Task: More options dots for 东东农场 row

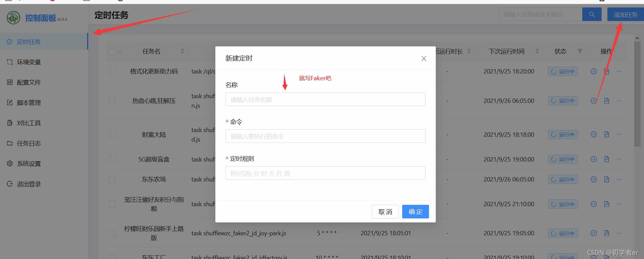Action: (x=619, y=179)
